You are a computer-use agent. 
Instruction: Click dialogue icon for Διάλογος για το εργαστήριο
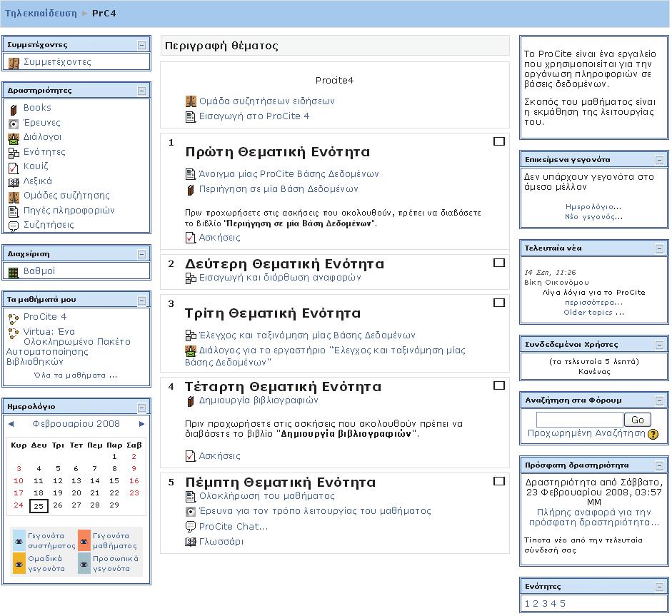pos(191,351)
